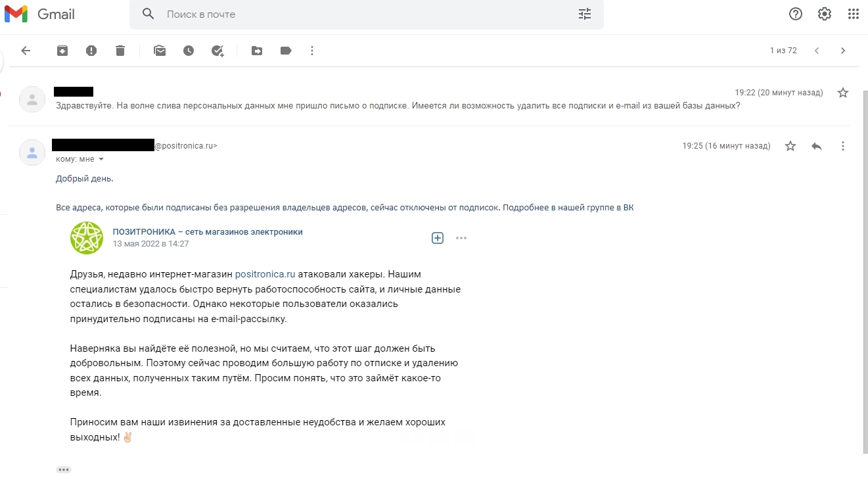The image size is (868, 497).
Task: Click the 'Добрый день.' greeting text
Action: 84,179
